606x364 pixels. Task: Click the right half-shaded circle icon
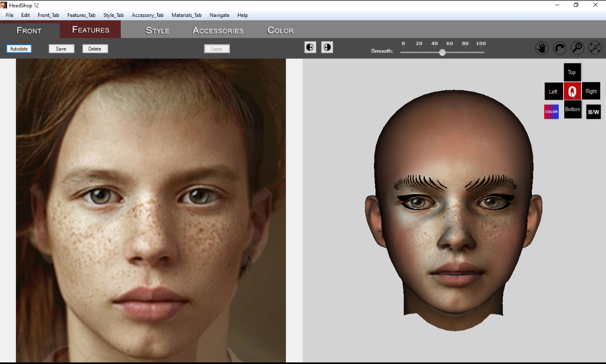[327, 48]
